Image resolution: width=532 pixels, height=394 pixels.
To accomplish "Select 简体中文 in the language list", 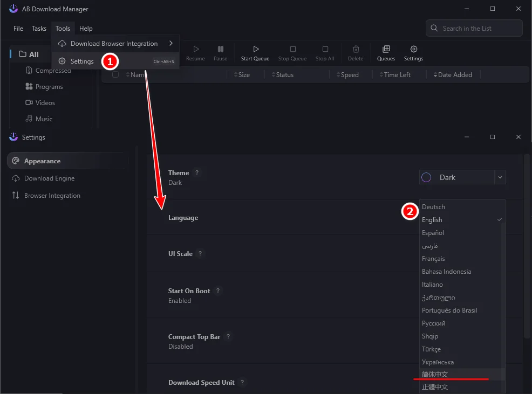I will [x=461, y=375].
